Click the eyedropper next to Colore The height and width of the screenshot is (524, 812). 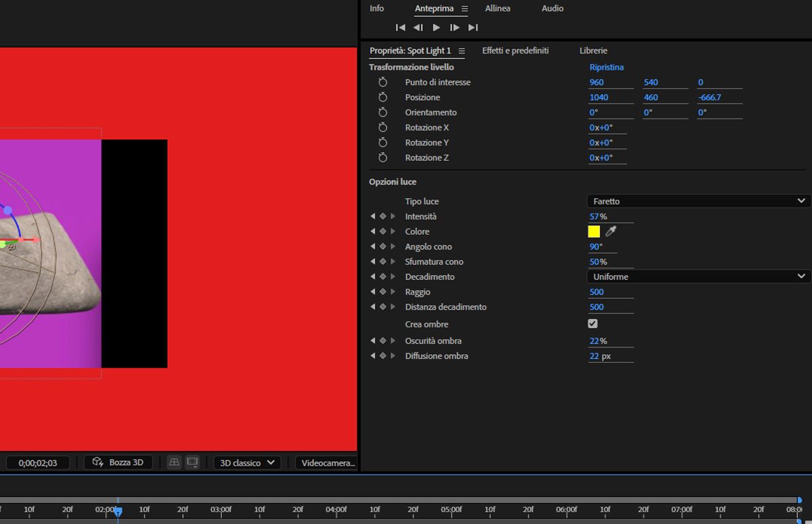tap(611, 231)
